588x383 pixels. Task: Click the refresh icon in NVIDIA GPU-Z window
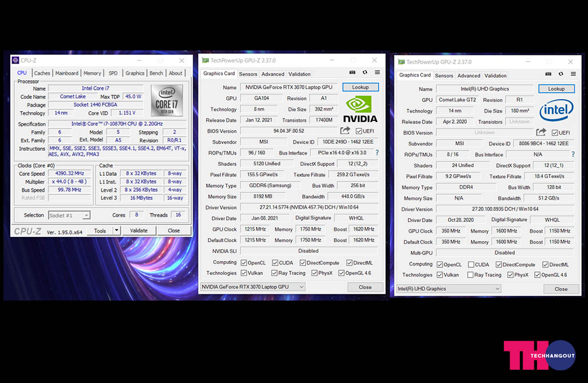click(x=365, y=72)
